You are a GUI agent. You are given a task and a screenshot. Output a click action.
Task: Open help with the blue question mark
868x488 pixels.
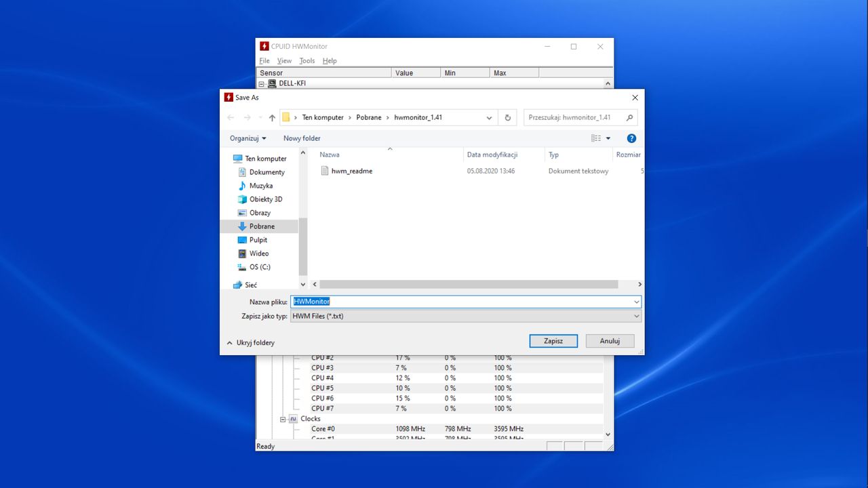point(631,138)
